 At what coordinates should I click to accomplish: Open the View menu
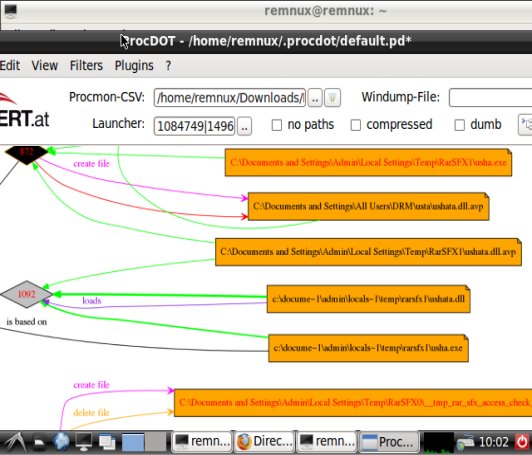(x=45, y=65)
